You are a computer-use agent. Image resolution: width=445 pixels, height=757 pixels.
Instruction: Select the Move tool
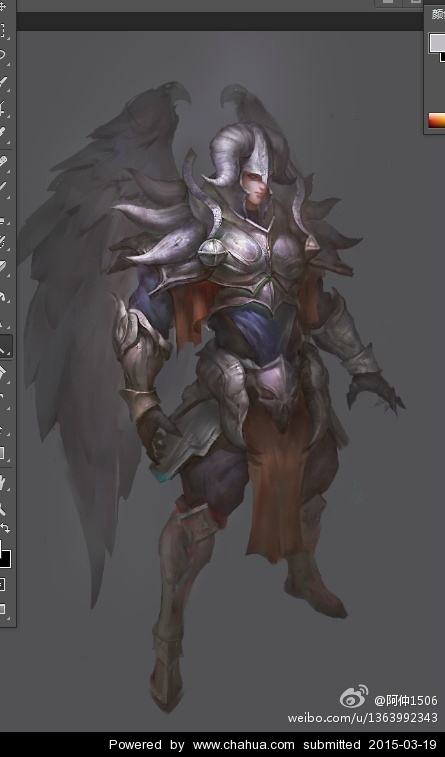tap(2, 6)
